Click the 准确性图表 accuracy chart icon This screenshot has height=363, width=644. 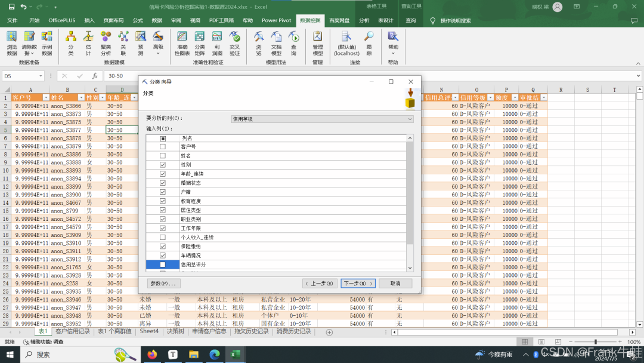point(182,43)
